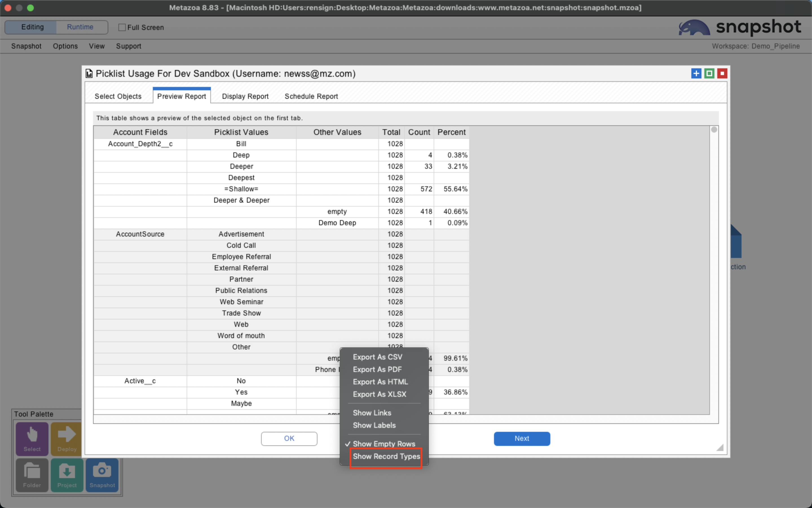Click the green square window icon
The width and height of the screenshot is (812, 508).
pyautogui.click(x=709, y=73)
